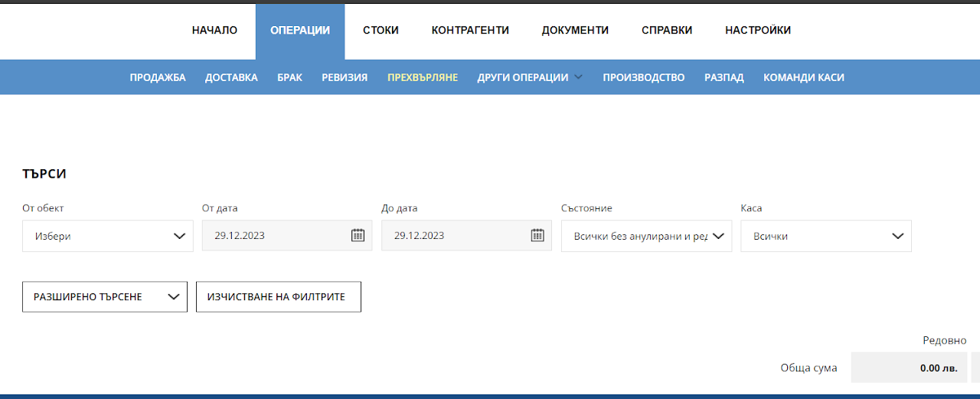Open the Команди каси submenu item
The height and width of the screenshot is (399, 980).
click(804, 77)
